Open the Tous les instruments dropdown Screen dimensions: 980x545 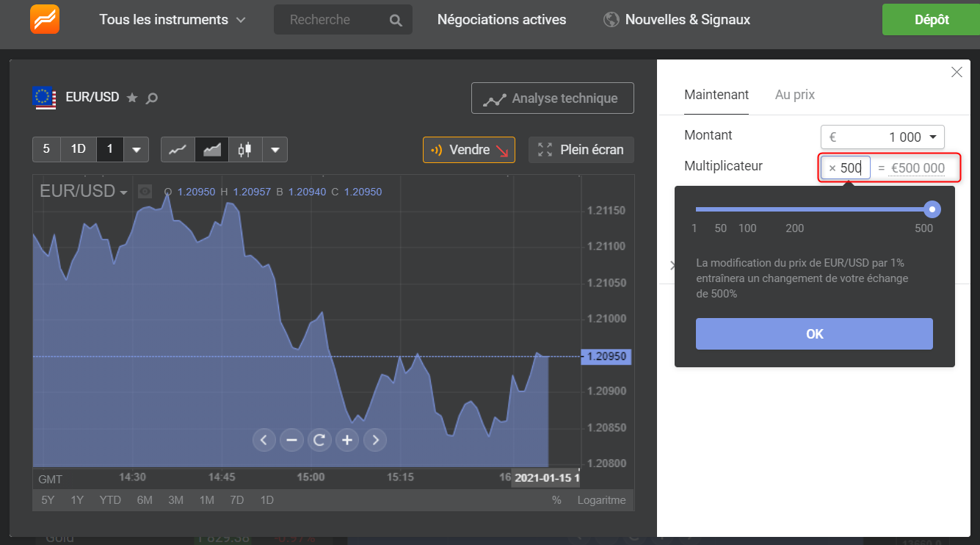click(x=172, y=20)
